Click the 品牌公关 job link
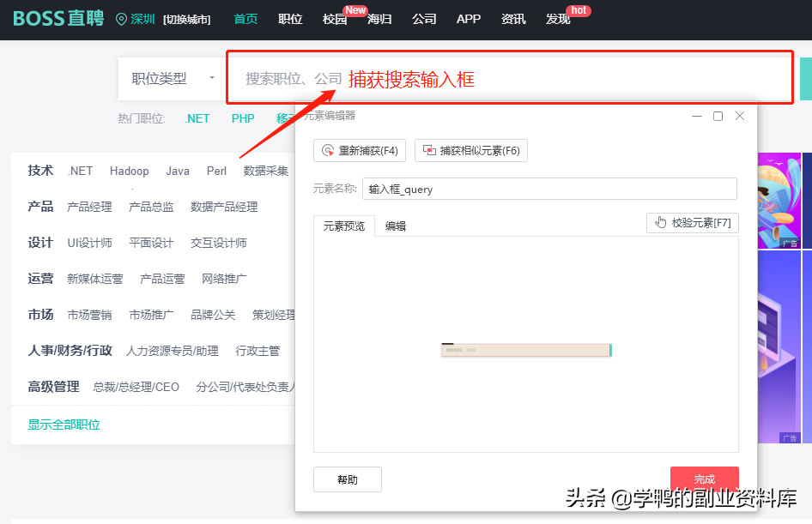Image resolution: width=812 pixels, height=524 pixels. coord(213,315)
